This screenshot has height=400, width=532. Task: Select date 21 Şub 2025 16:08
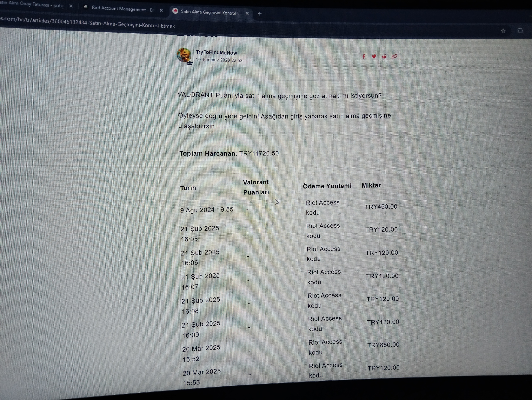coord(201,305)
